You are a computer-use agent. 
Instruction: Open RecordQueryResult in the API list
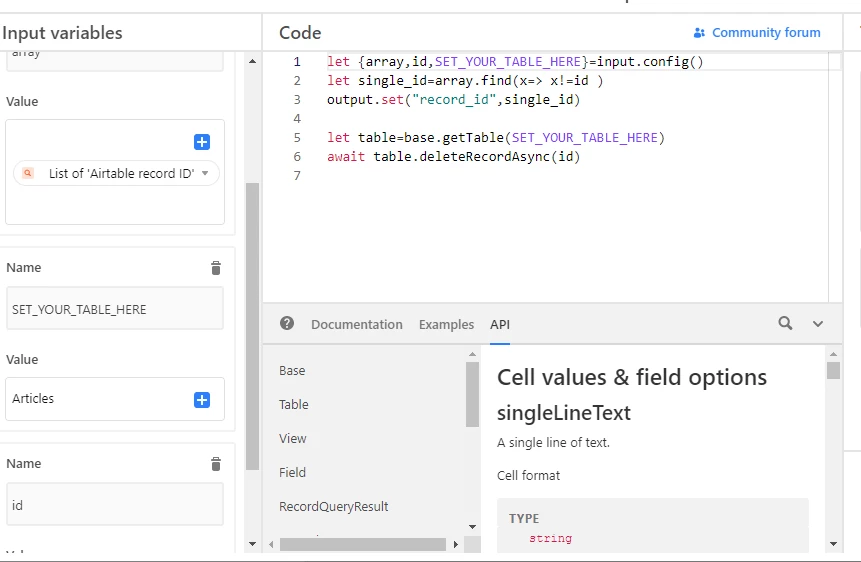tap(333, 507)
